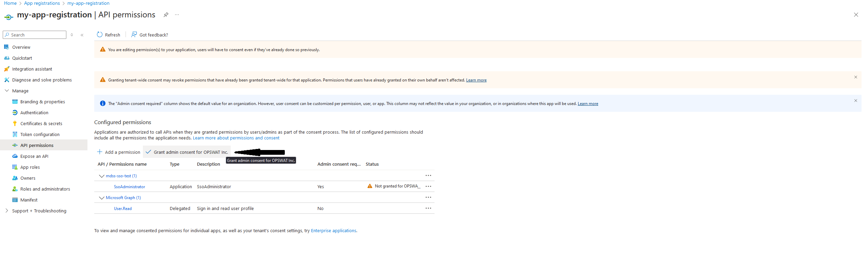Collapse the sidebar with the double-chevron icon

click(x=82, y=35)
